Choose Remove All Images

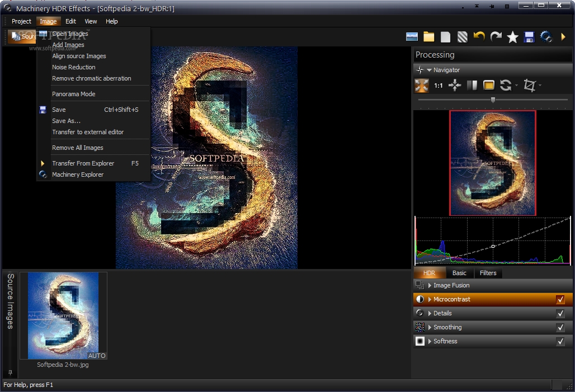point(94,148)
